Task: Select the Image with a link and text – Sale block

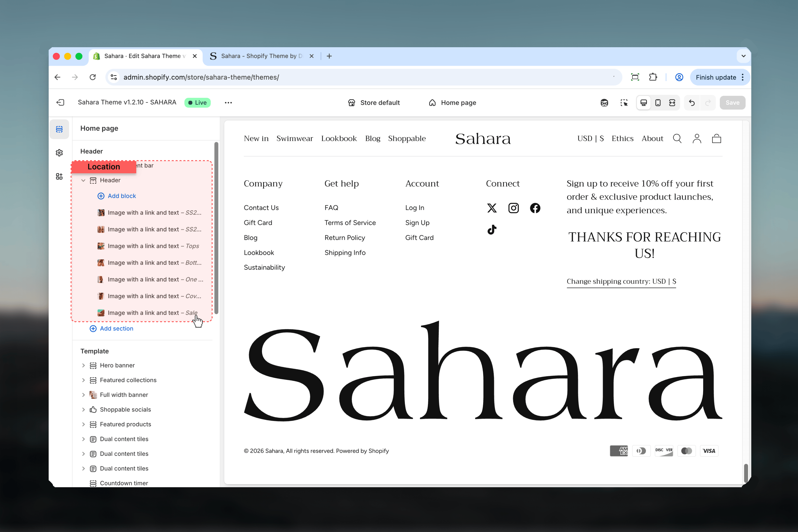Action: 147,313
